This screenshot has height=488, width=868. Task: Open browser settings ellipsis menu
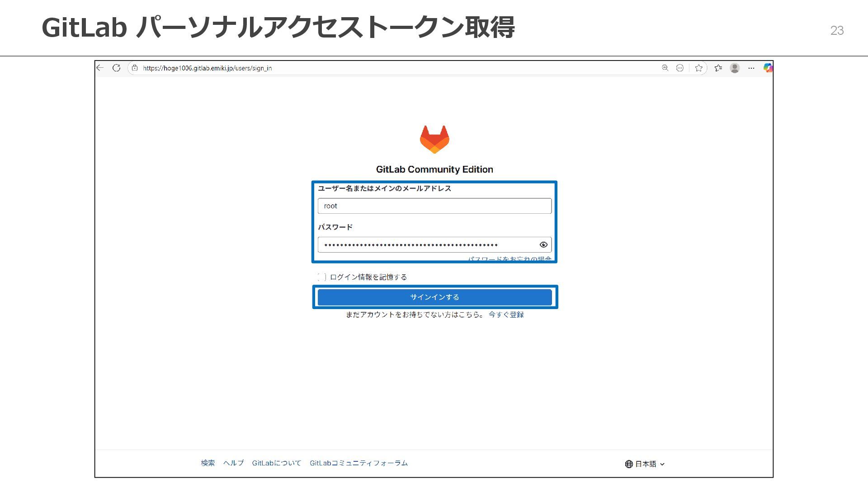click(751, 68)
